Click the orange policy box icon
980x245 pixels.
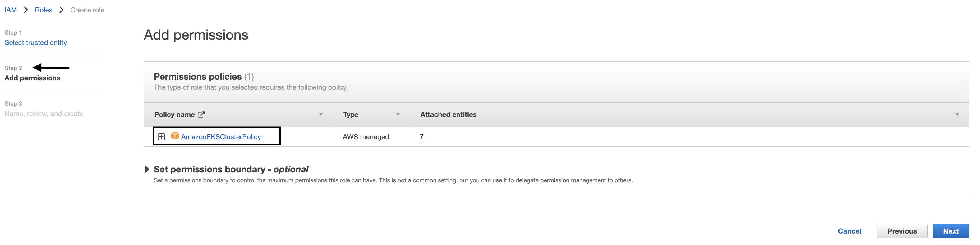175,136
